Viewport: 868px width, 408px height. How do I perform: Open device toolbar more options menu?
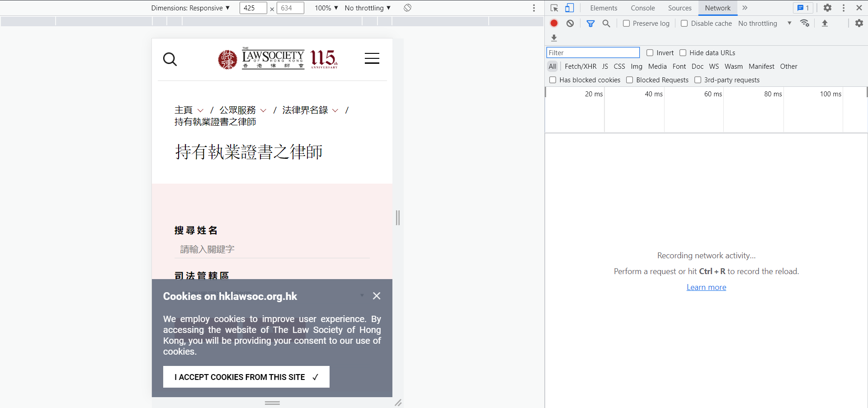[x=534, y=8]
